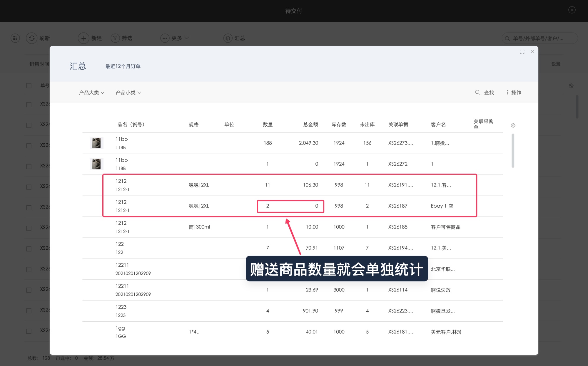588x366 pixels.
Task: Click the search magnifier icon next to 查找
Action: coord(477,93)
